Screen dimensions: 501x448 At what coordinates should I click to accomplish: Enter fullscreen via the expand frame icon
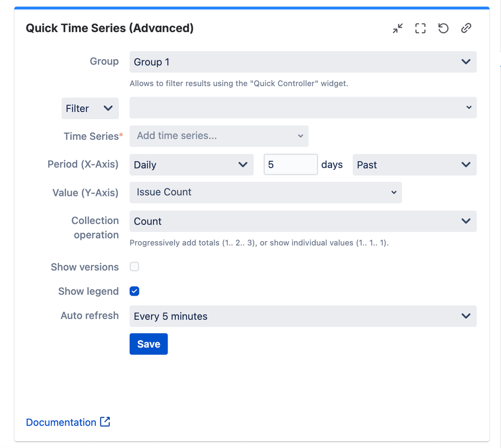(x=420, y=28)
